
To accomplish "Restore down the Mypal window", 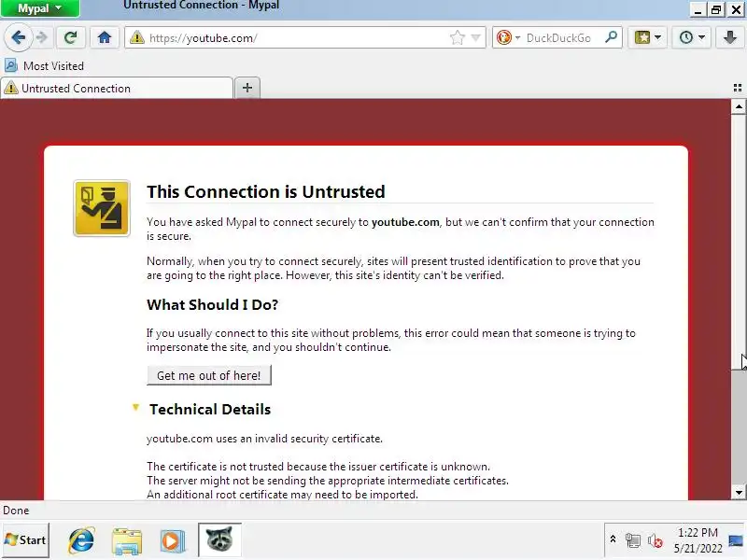I will (x=716, y=9).
